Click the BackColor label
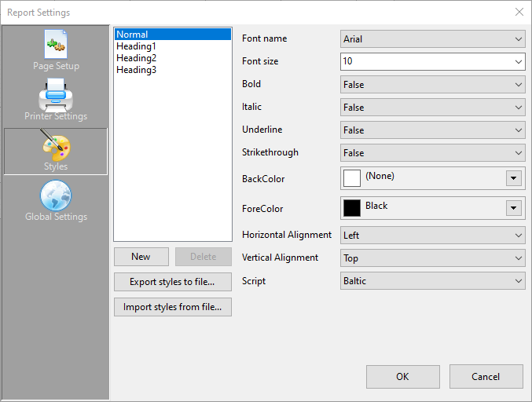 (x=263, y=179)
